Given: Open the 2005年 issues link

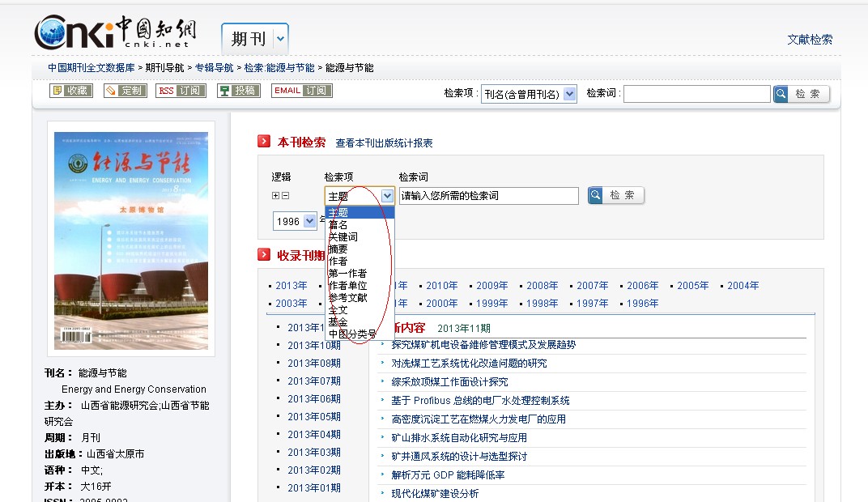Looking at the screenshot, I should coord(692,286).
